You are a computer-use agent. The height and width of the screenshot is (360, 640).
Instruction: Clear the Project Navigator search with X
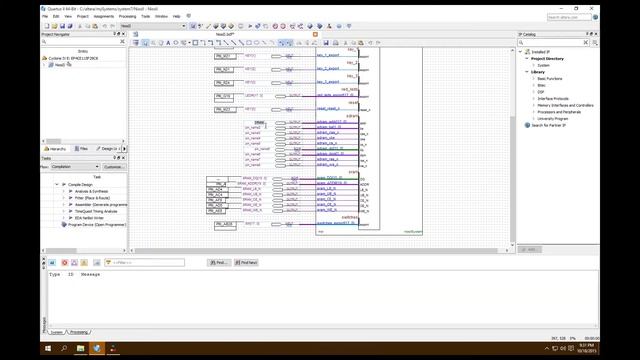(122, 42)
